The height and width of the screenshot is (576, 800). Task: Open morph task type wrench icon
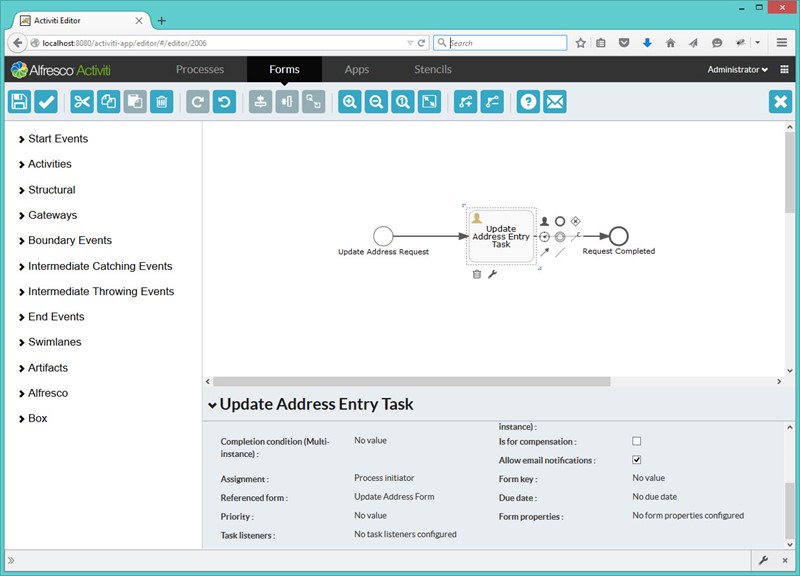(x=492, y=274)
